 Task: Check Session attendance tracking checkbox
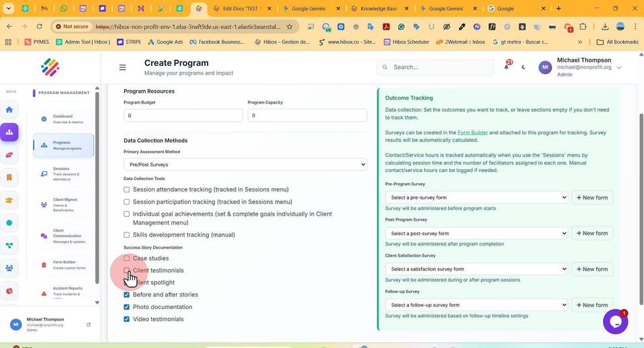coord(126,189)
